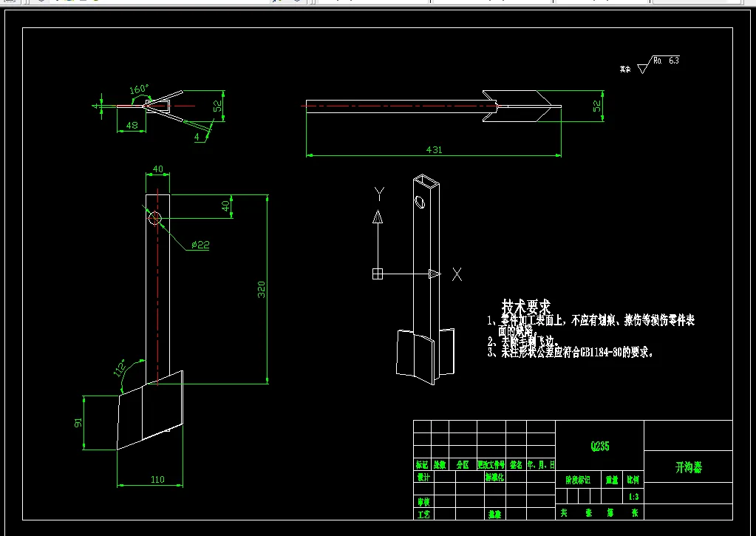
Task: Click the UCS origin square marker
Action: [378, 274]
